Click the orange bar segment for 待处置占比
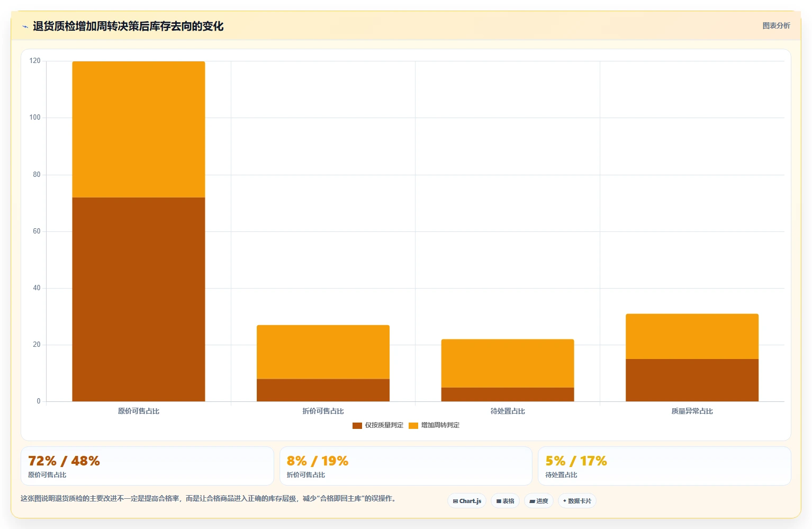Image resolution: width=812 pixels, height=529 pixels. pos(508,363)
